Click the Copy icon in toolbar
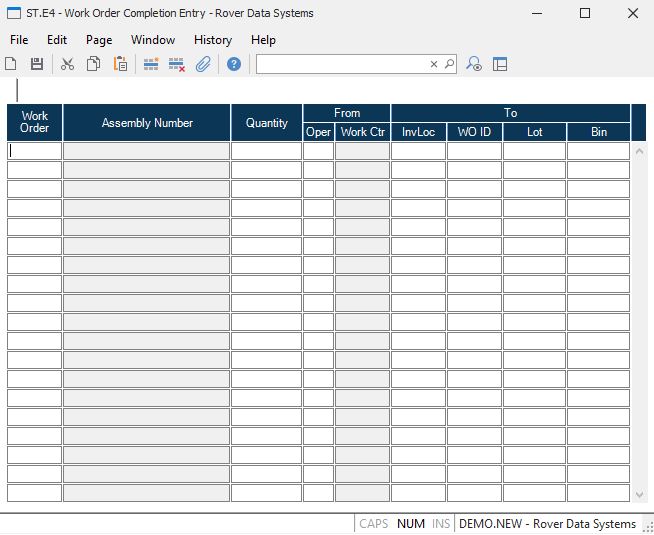Screen dimensions: 654x535 click(x=93, y=64)
